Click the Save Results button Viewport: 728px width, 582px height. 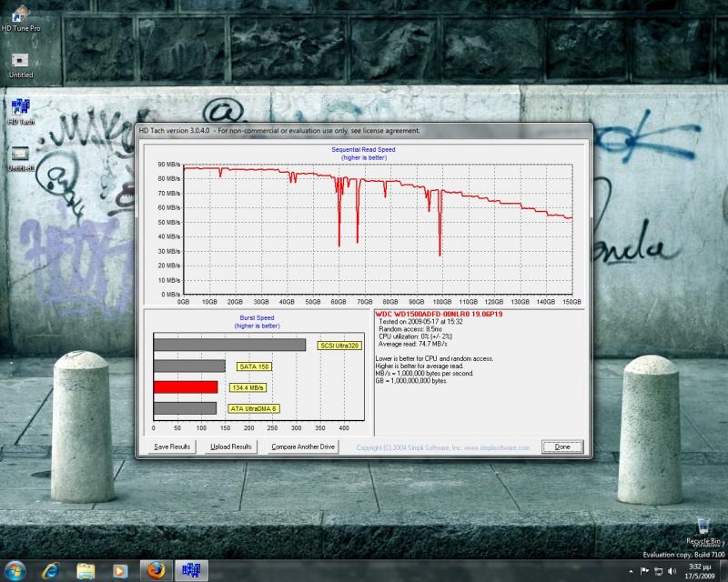coord(172,447)
